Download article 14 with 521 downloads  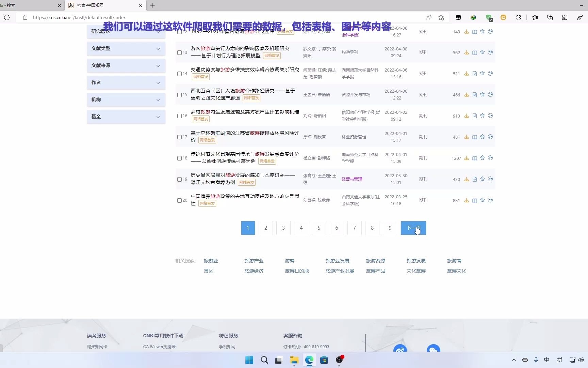pos(467,74)
